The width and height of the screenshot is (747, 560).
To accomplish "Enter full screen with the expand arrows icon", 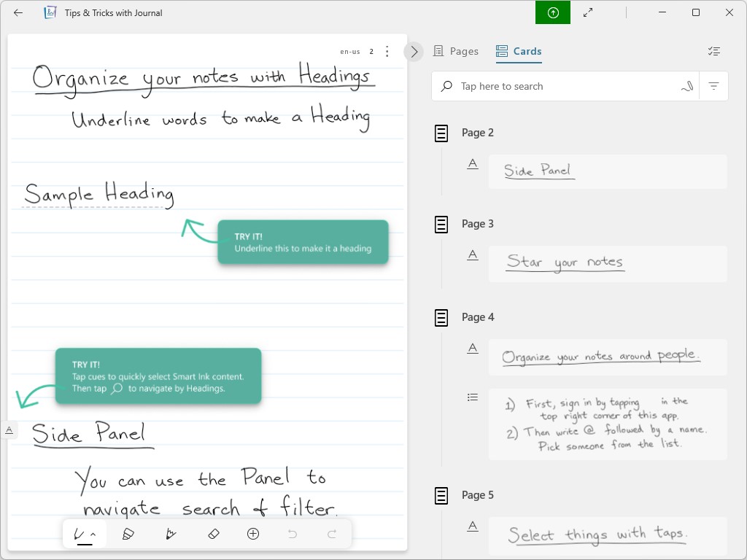I will (x=588, y=13).
